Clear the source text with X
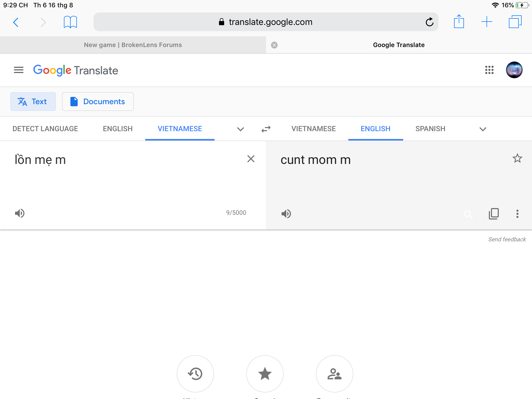The width and height of the screenshot is (532, 399). point(251,159)
